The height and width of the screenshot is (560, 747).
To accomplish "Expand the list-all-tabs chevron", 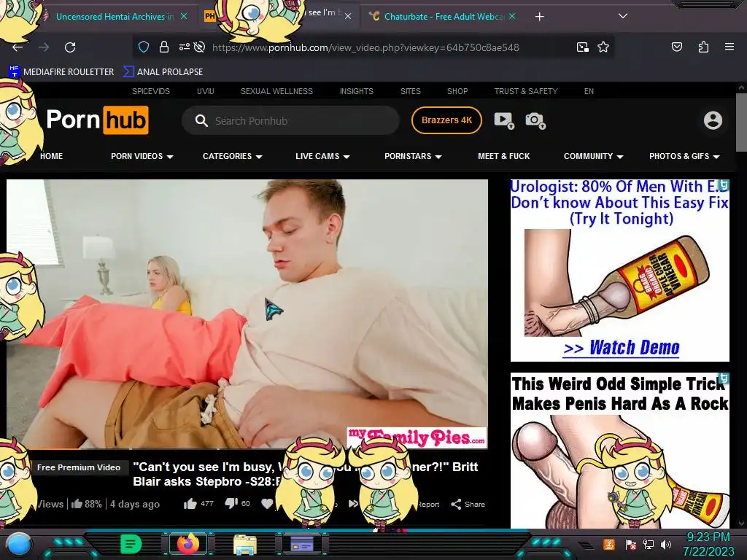I will (x=623, y=16).
